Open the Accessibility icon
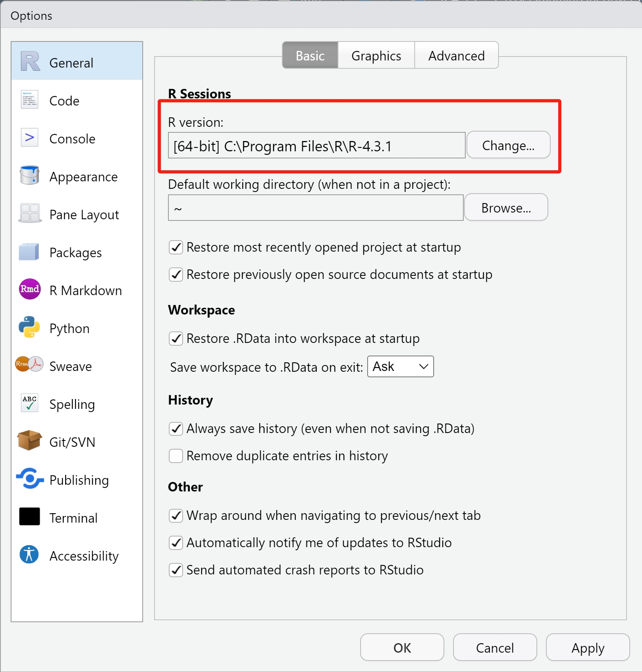This screenshot has width=642, height=672. 29,554
